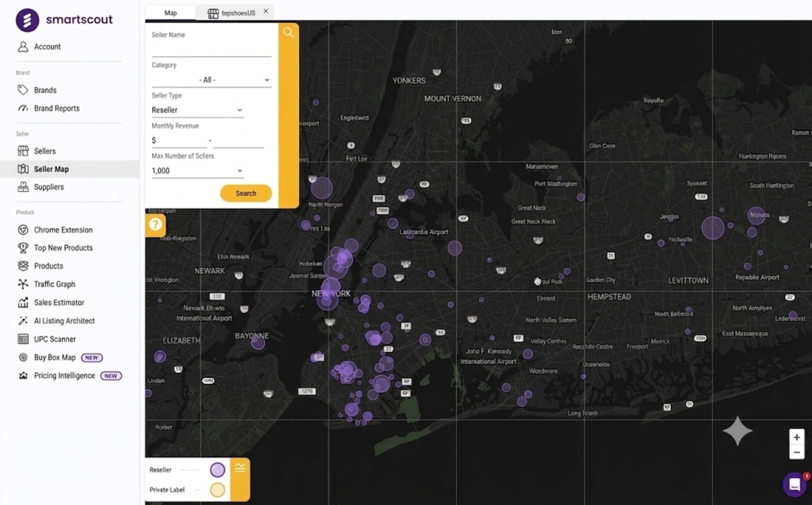
Task: Click the Private Label yellow legend swatch
Action: (217, 489)
